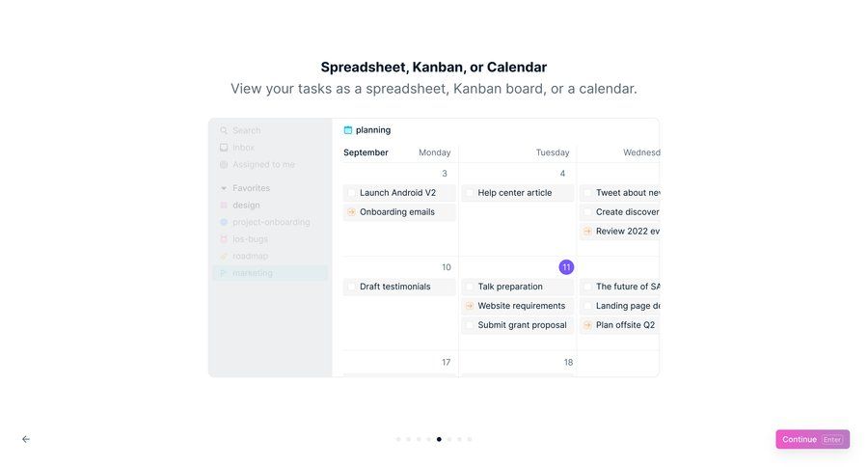The height and width of the screenshot is (467, 868).
Task: Check the Submit grant proposal checkbox
Action: point(470,325)
